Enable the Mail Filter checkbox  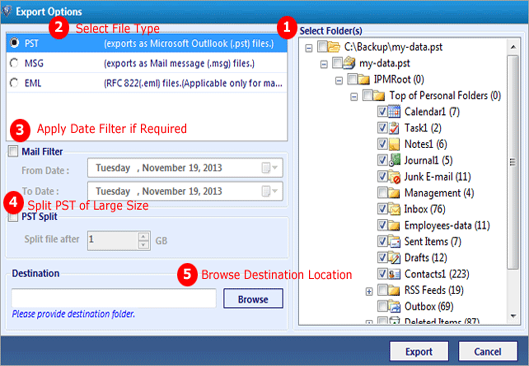point(13,151)
